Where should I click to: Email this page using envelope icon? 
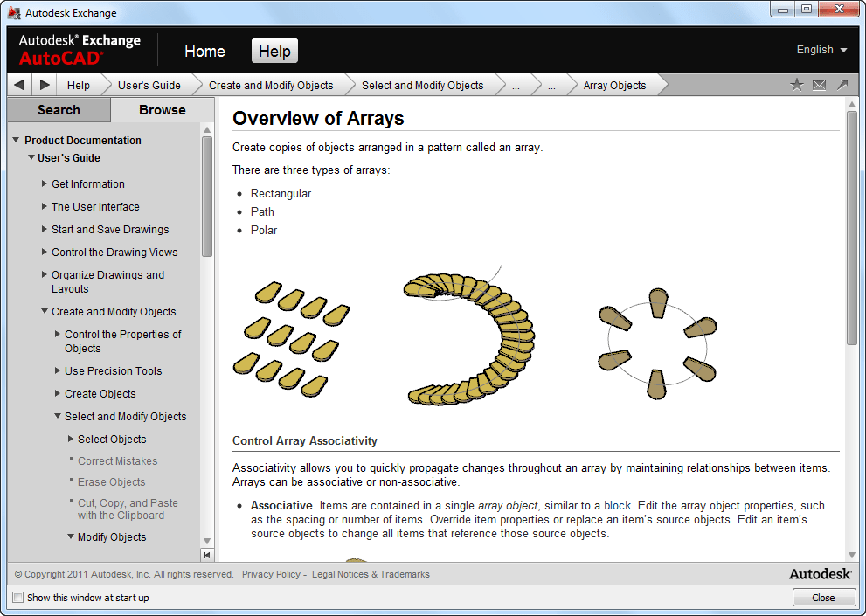click(x=819, y=85)
